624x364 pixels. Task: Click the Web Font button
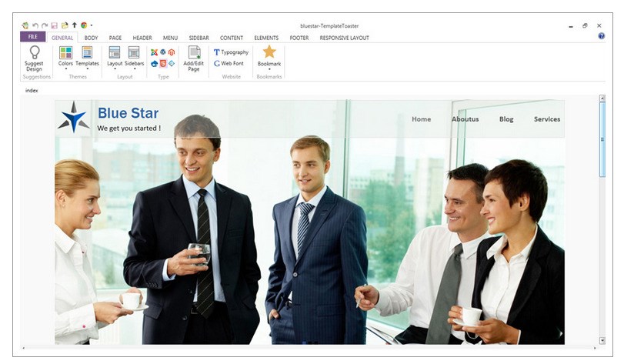click(229, 63)
